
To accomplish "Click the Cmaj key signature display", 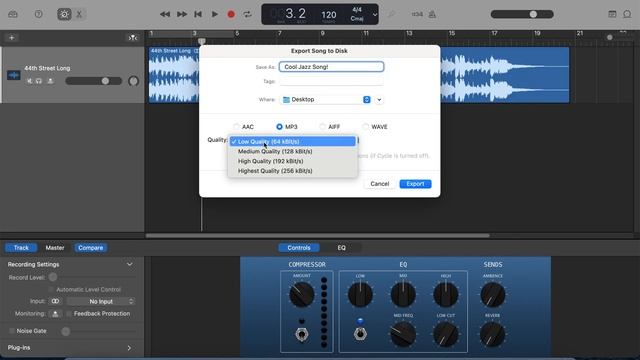I will [357, 18].
